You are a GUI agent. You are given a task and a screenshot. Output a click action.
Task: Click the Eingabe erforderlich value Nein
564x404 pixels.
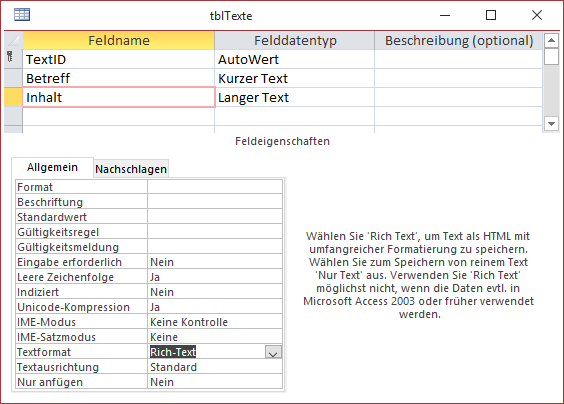[x=215, y=262]
